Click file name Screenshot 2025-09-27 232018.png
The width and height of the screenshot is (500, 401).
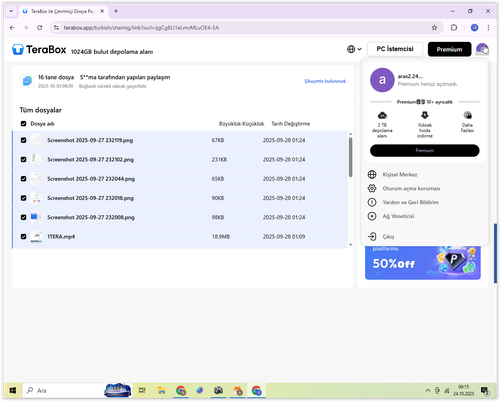tap(90, 198)
